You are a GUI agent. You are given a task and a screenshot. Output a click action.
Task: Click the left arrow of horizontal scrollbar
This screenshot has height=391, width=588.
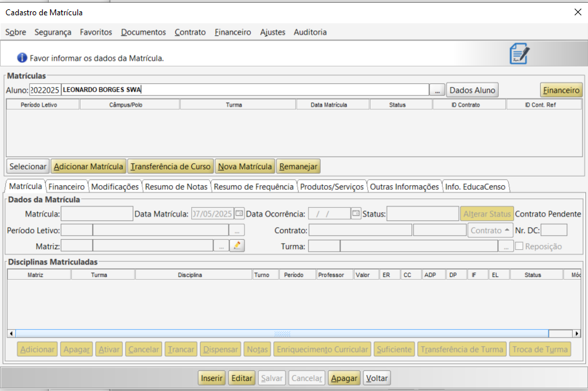(11, 333)
